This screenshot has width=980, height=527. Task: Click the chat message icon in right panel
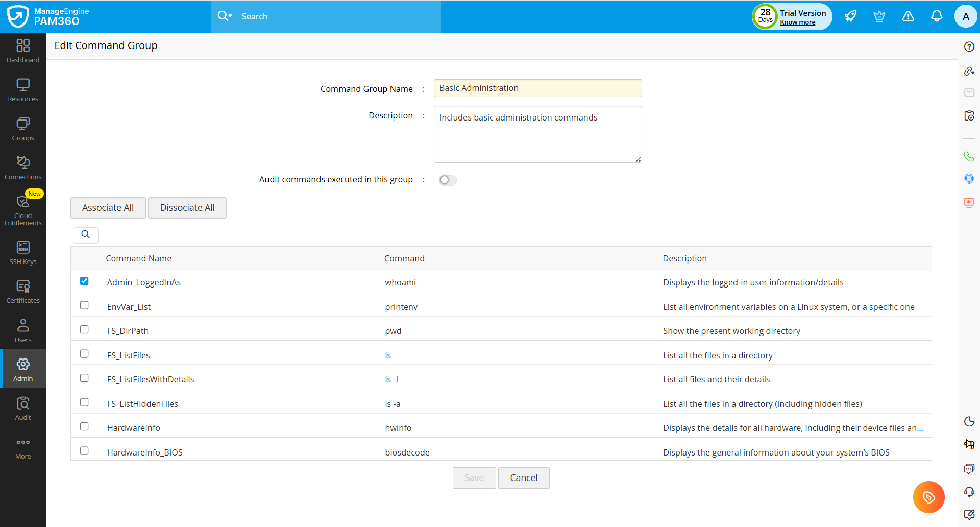tap(969, 468)
